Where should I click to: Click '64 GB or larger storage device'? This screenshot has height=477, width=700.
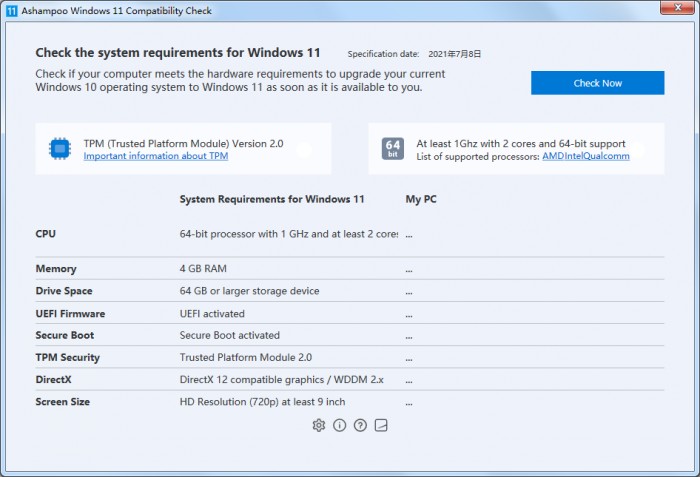[250, 291]
